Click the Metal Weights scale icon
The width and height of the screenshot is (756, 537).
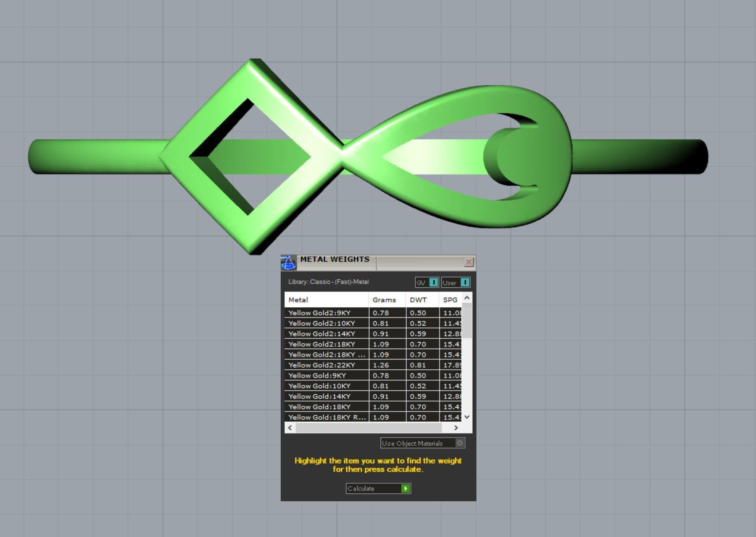pos(288,262)
